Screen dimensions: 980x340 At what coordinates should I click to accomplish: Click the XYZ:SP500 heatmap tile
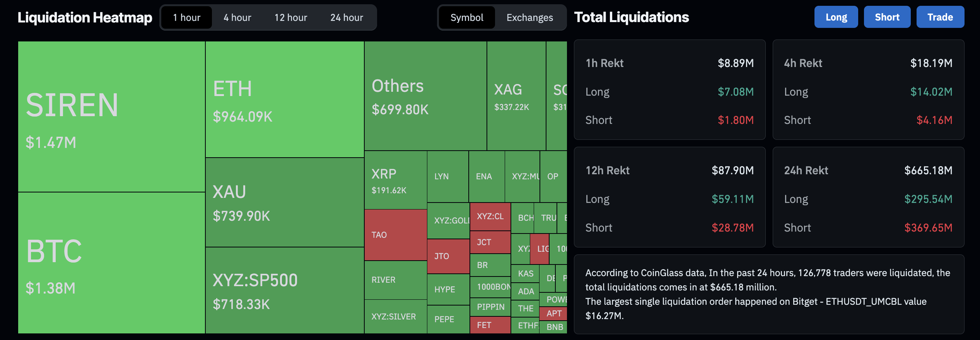285,290
